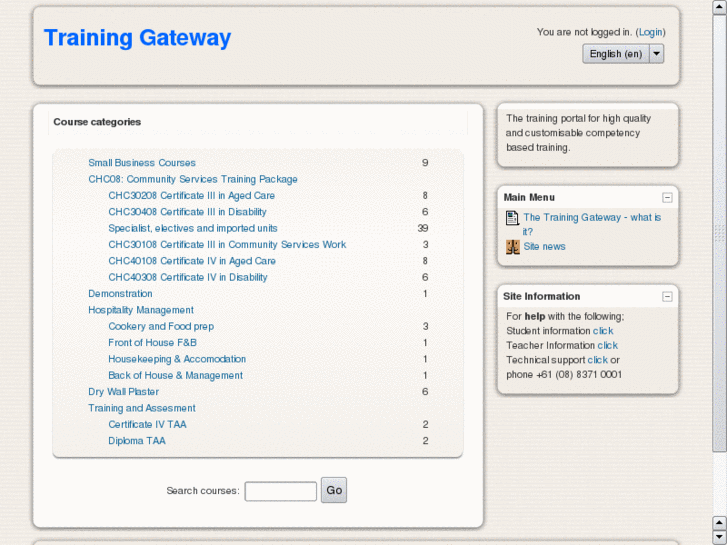Open Small Business Courses category
The height and width of the screenshot is (545, 727).
pyautogui.click(x=142, y=163)
